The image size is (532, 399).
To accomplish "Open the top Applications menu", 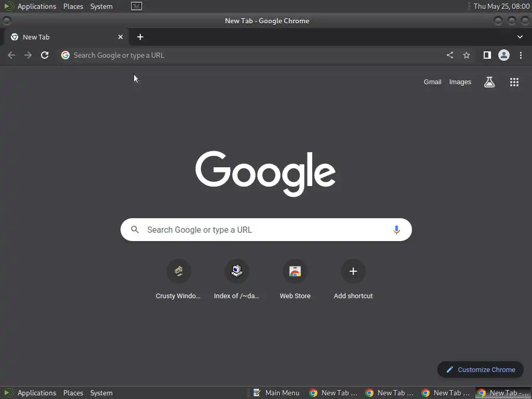I will click(37, 6).
